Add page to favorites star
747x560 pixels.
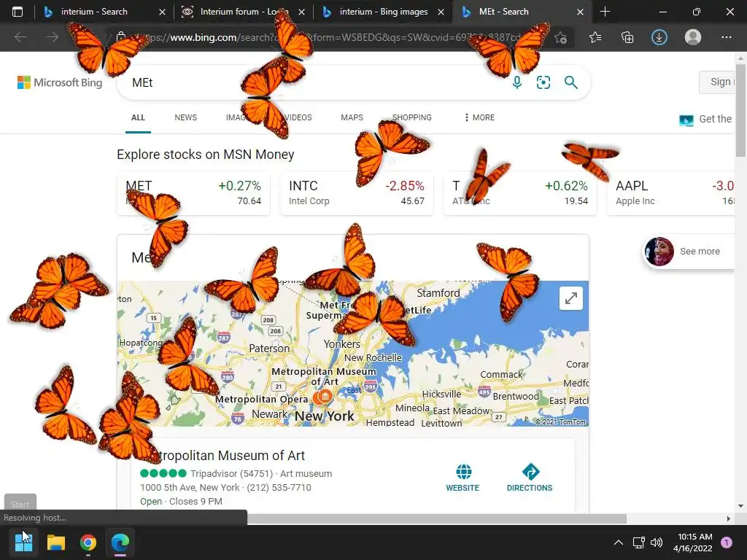[561, 37]
